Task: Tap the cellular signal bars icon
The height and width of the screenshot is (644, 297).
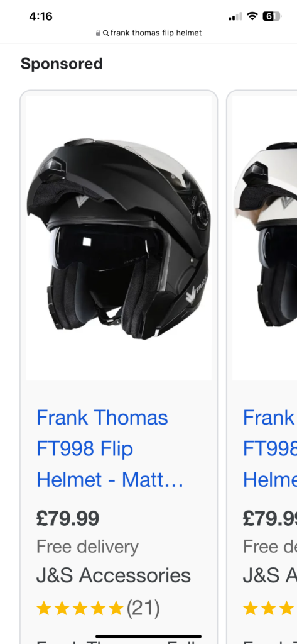Action: coord(235,16)
